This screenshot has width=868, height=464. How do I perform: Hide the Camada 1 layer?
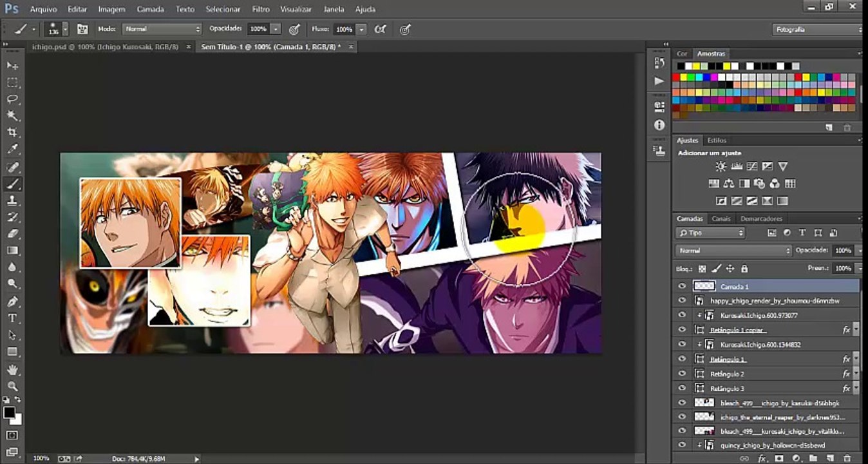pos(682,286)
